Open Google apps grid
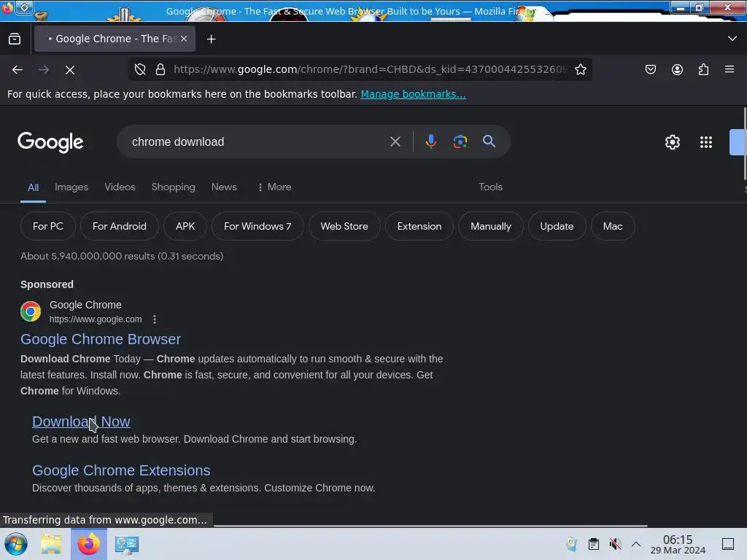 click(x=706, y=142)
